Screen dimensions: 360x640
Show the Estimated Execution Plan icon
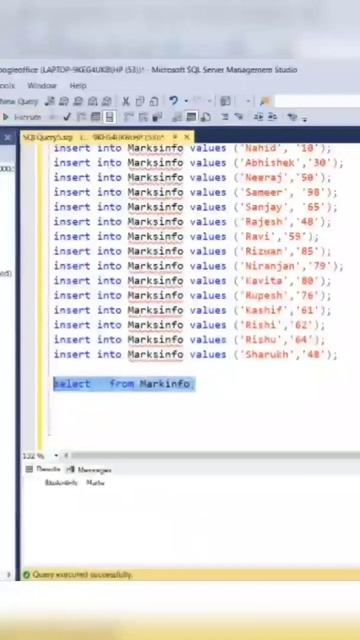click(81, 118)
